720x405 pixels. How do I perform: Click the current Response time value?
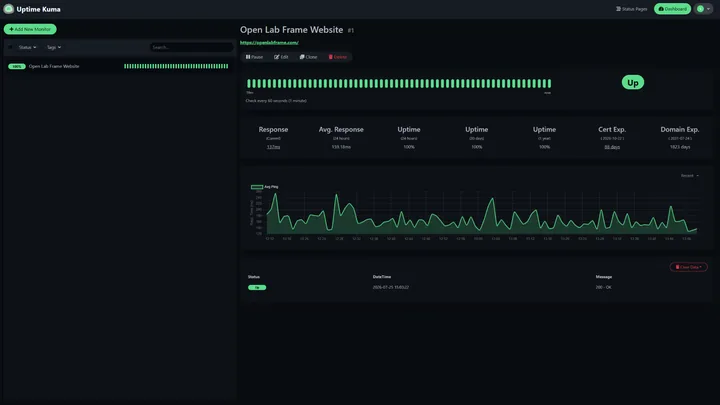tap(273, 147)
